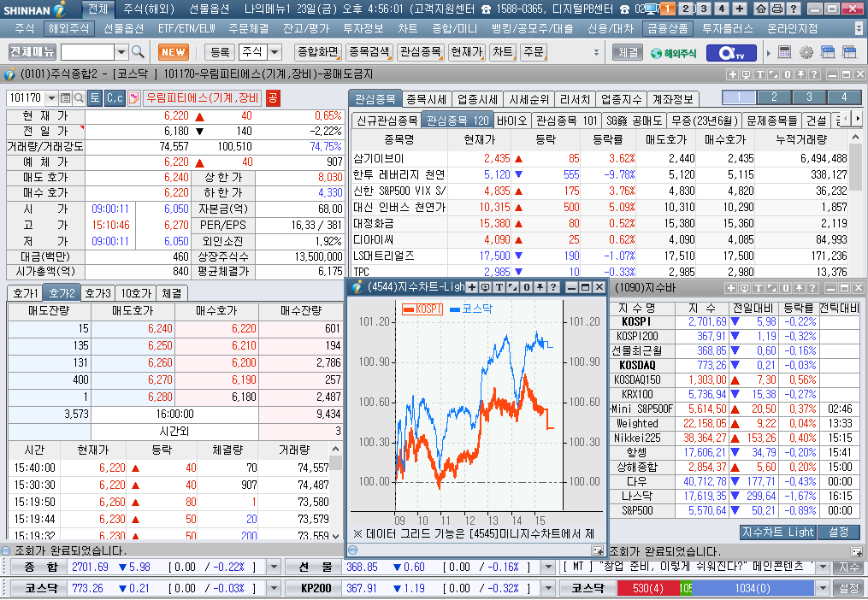Click the phone icon before 1588-0365
The image size is (868, 600).
click(x=486, y=9)
